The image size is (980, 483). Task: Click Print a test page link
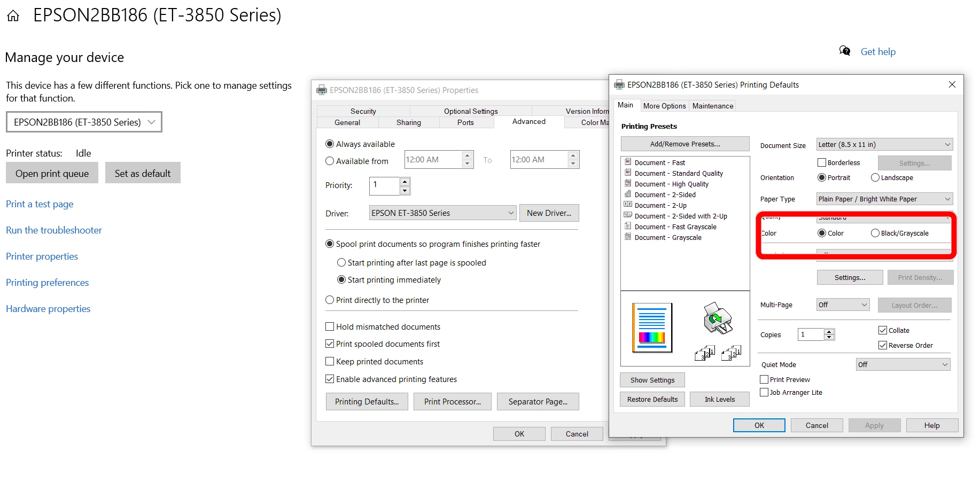[x=40, y=204]
